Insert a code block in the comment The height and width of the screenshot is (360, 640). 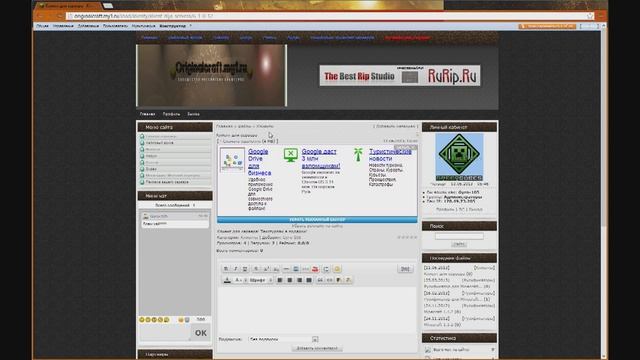click(330, 280)
